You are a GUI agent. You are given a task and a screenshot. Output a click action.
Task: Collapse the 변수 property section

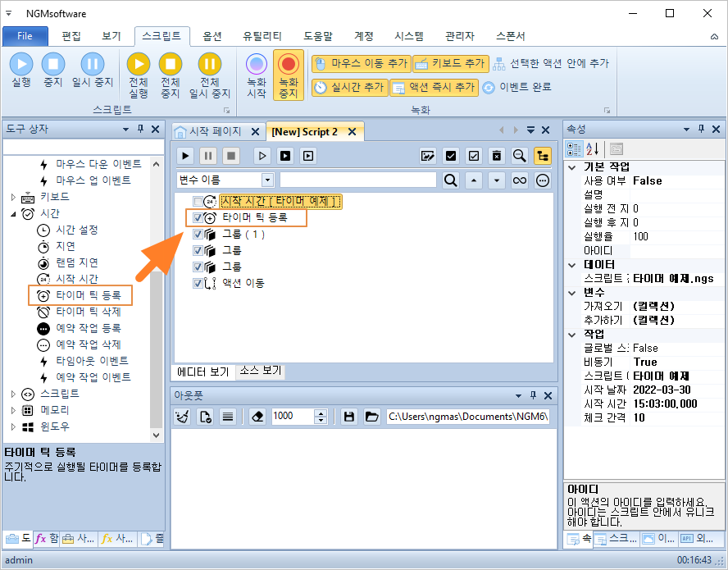click(x=572, y=293)
